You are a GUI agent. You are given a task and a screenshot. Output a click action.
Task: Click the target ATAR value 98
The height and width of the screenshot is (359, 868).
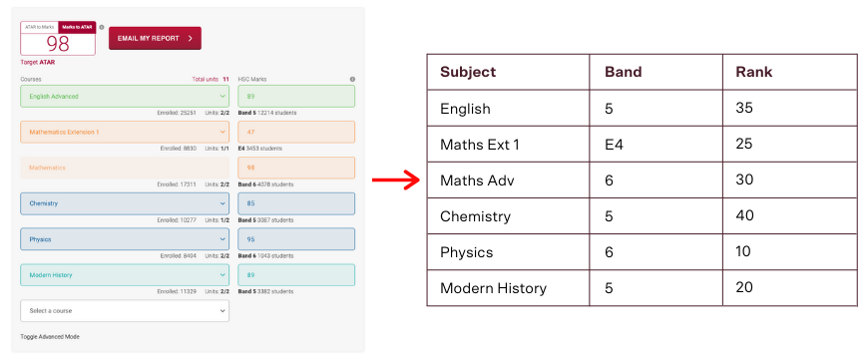pos(58,44)
